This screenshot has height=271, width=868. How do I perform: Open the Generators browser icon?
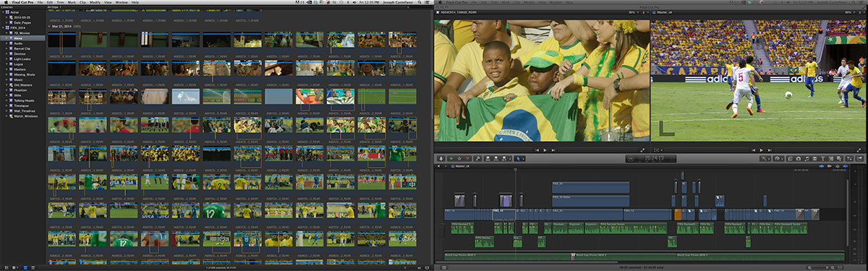[x=830, y=158]
